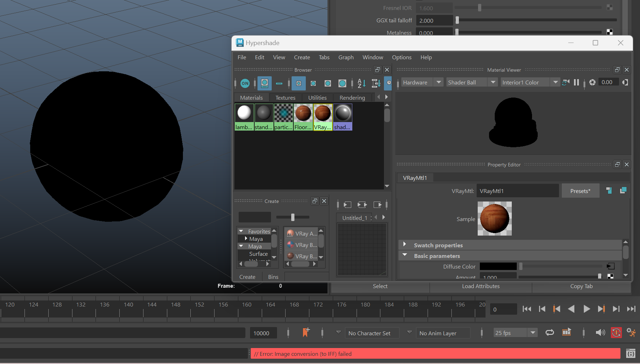Sort materials alphabetically with A-Z icon
Image resolution: width=640 pixels, height=364 pixels.
pos(362,83)
